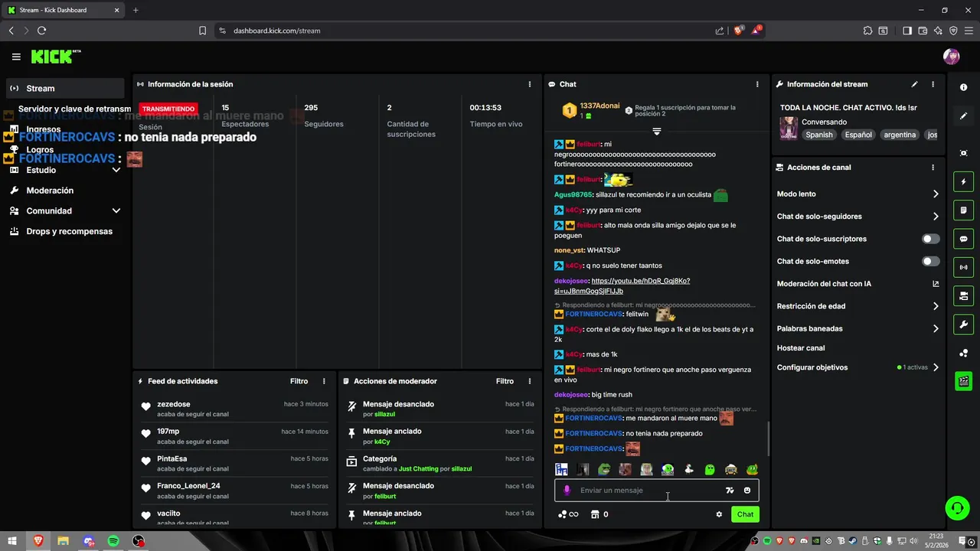Open Filtro in Feed de actividades

point(299,381)
